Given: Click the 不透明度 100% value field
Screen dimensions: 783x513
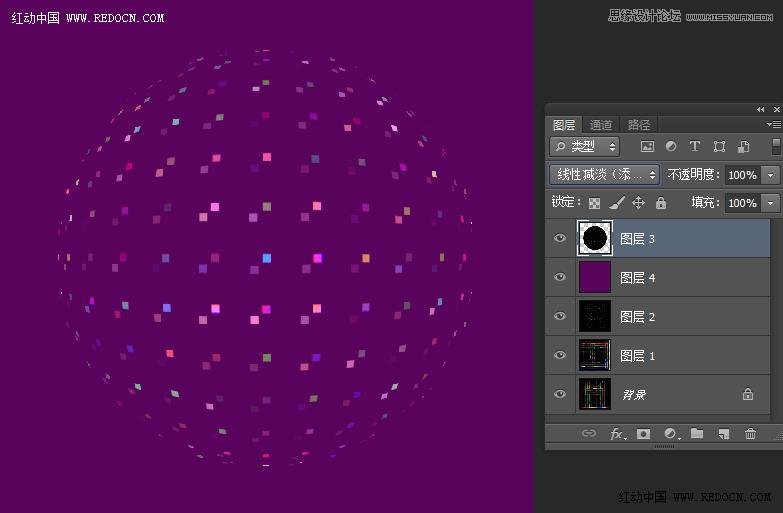Looking at the screenshot, I should [x=743, y=175].
